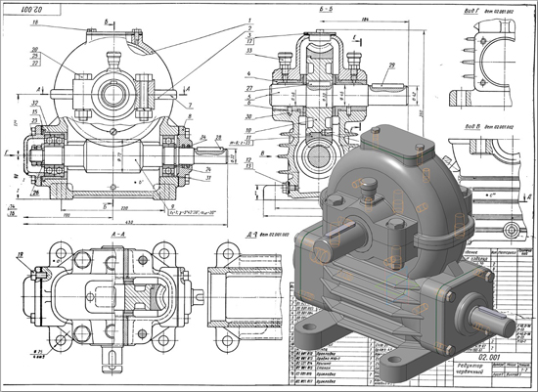
Task: Click the section label "Б - Б"
Action: 326,9
